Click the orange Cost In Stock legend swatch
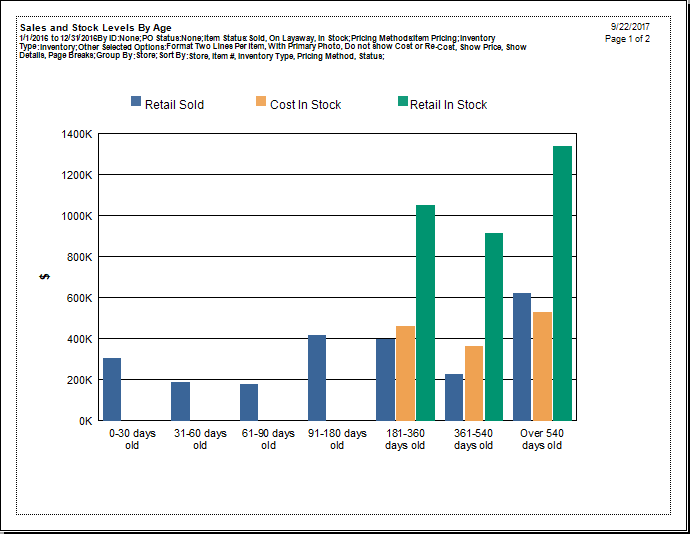The image size is (690, 534). coord(262,102)
